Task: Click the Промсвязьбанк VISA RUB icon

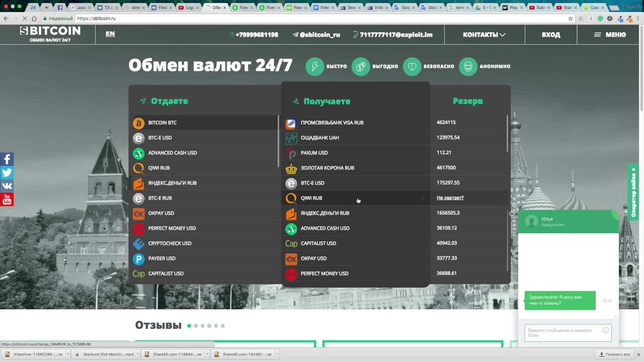Action: pos(291,123)
